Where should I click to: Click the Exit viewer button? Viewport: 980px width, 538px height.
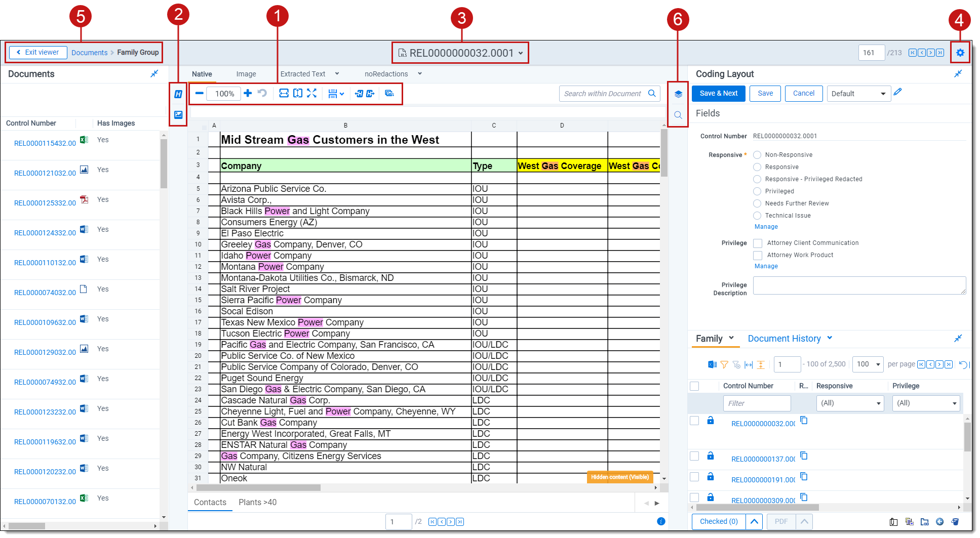pyautogui.click(x=38, y=52)
